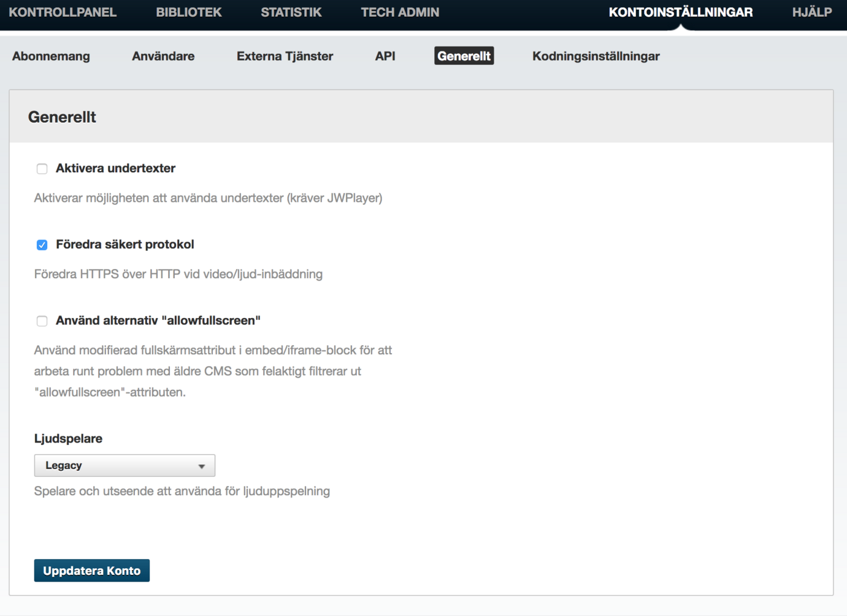Expand the Ljudspelare Legacy dropdown

(x=124, y=465)
